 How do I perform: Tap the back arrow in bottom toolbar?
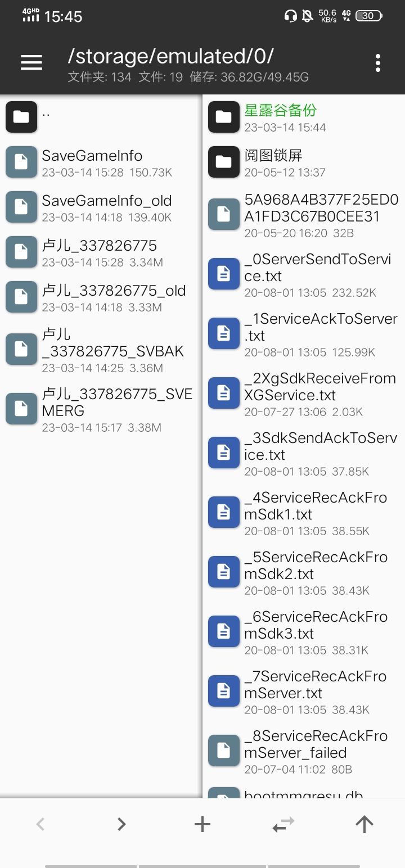40,824
